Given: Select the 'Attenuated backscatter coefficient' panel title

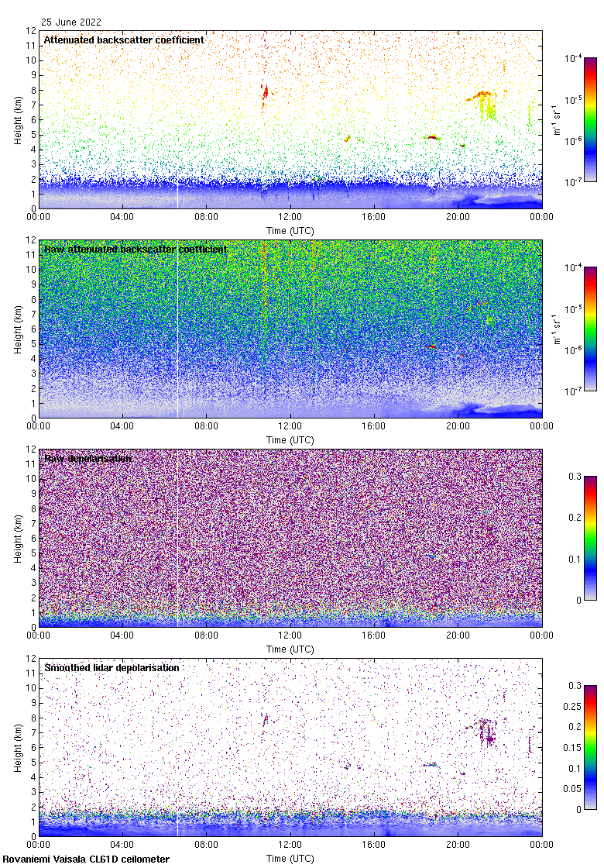Looking at the screenshot, I should click(124, 40).
